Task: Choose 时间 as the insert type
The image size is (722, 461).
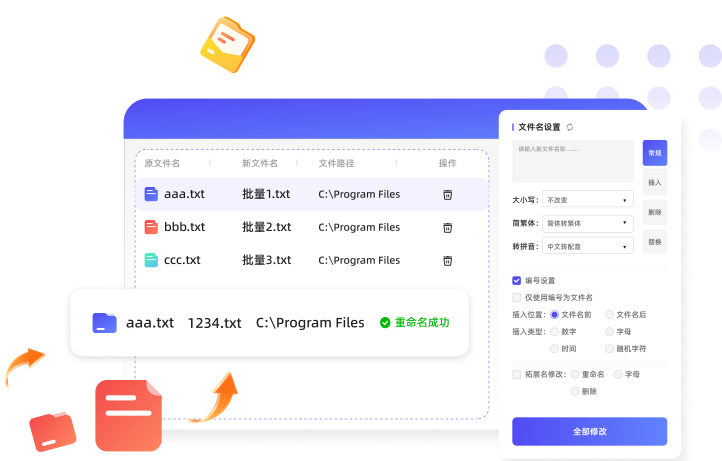Action: pos(555,349)
